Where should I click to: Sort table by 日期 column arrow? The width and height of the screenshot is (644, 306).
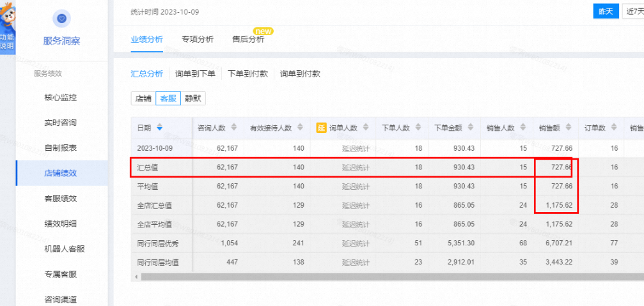(x=160, y=128)
